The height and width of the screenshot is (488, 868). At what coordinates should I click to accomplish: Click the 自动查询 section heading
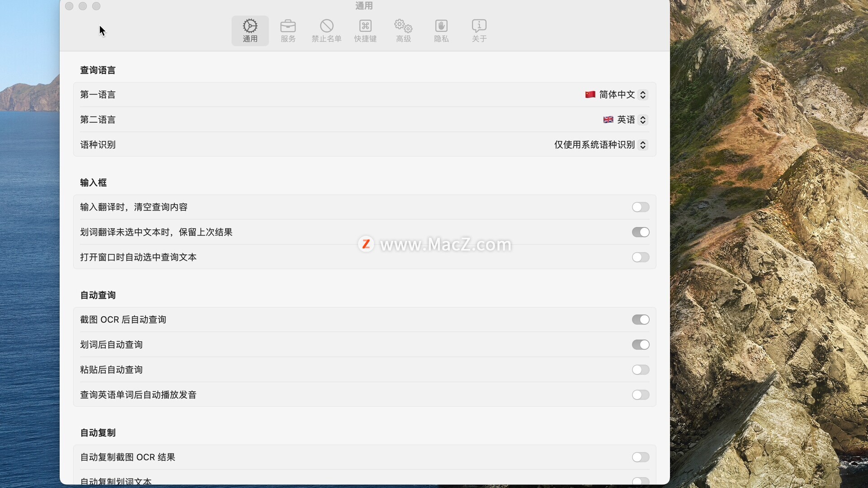[x=98, y=295]
